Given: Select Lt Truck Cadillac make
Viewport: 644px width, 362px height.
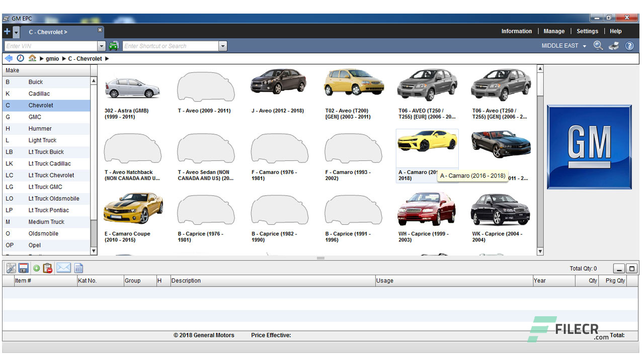Looking at the screenshot, I should (46, 163).
